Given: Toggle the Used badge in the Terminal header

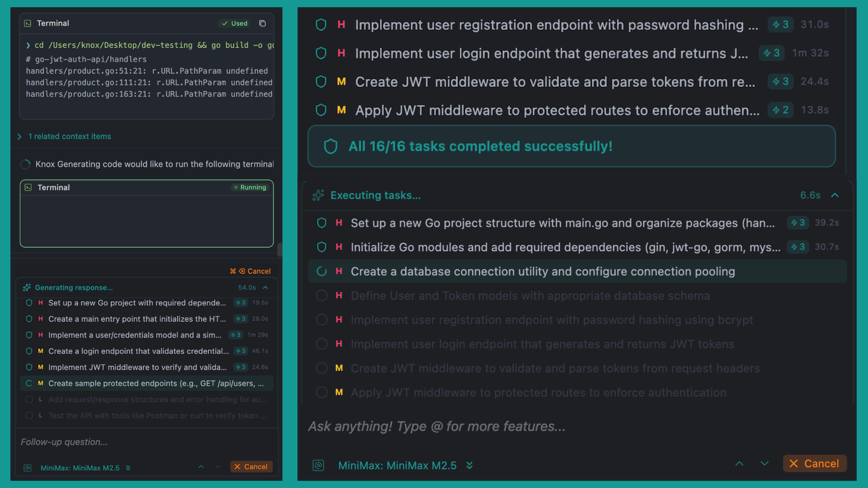Looking at the screenshot, I should (x=234, y=23).
